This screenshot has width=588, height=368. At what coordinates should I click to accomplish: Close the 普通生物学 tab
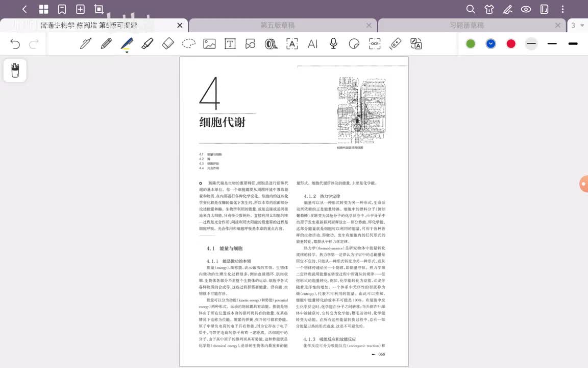pyautogui.click(x=180, y=25)
